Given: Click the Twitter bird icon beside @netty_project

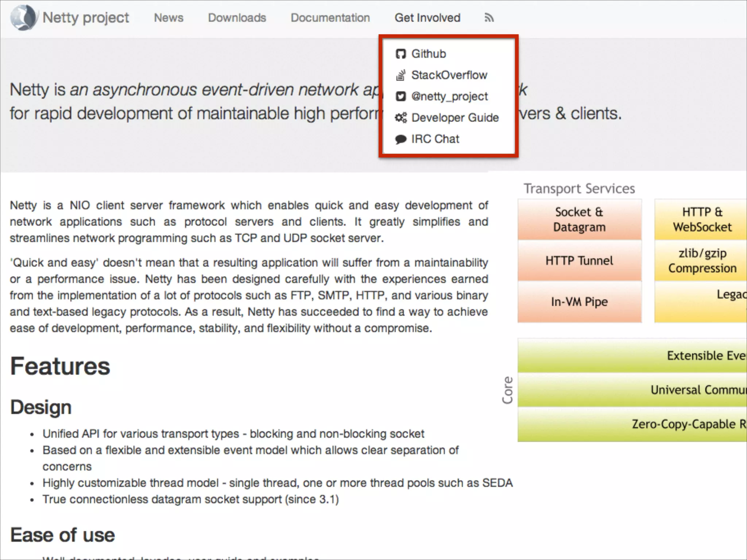Looking at the screenshot, I should 400,97.
